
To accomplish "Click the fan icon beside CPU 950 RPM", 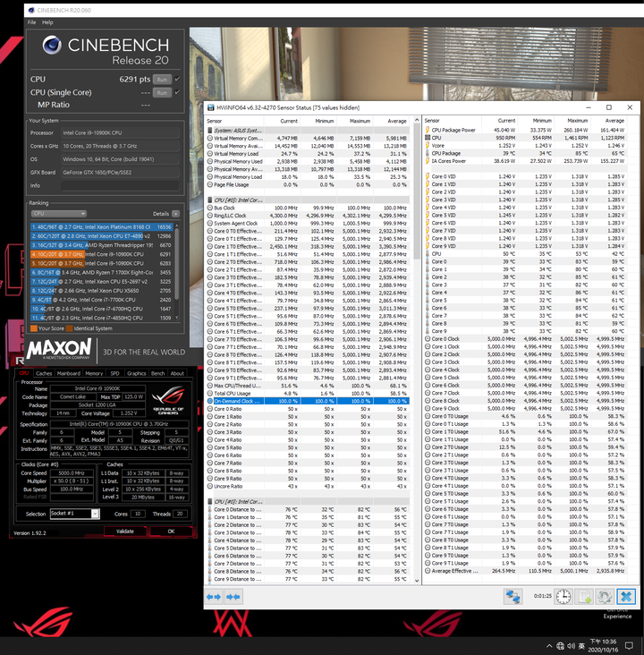I will [428, 138].
